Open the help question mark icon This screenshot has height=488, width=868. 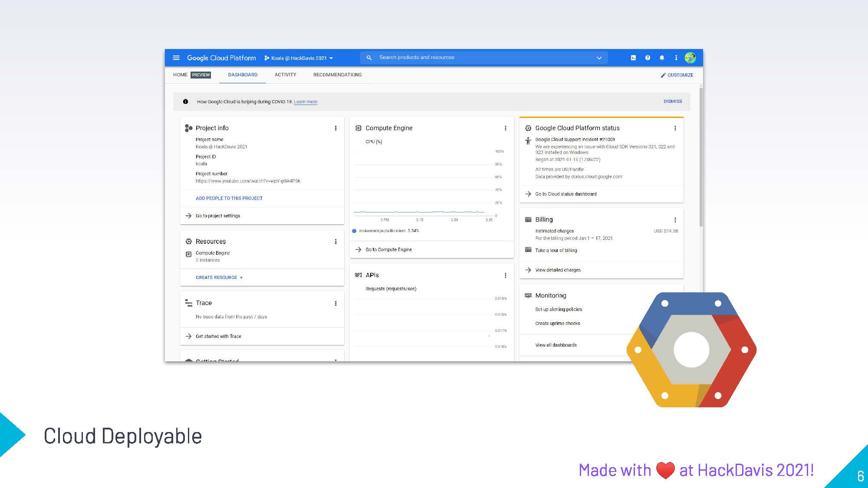point(648,58)
